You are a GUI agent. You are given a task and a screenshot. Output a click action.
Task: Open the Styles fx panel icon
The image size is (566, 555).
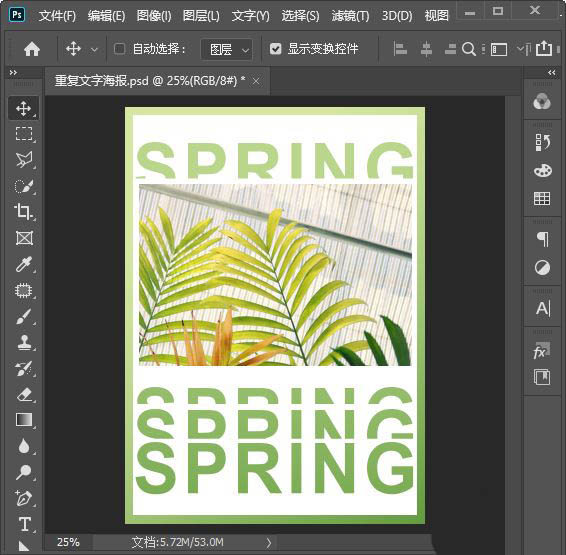(x=541, y=351)
